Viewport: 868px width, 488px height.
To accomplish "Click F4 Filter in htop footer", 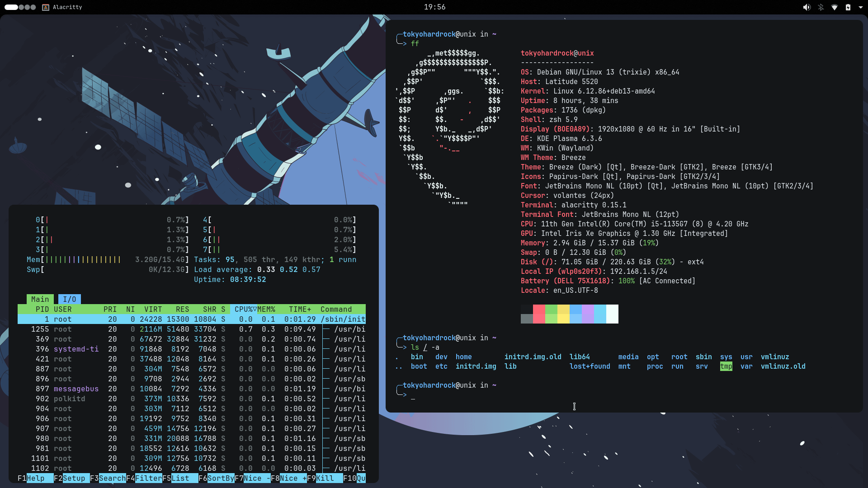I will click(144, 478).
